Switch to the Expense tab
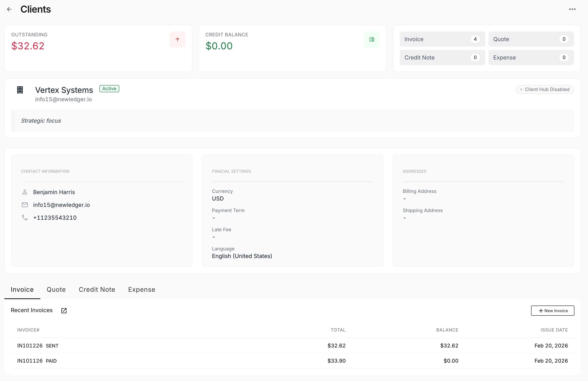This screenshot has height=381, width=588. [x=141, y=289]
